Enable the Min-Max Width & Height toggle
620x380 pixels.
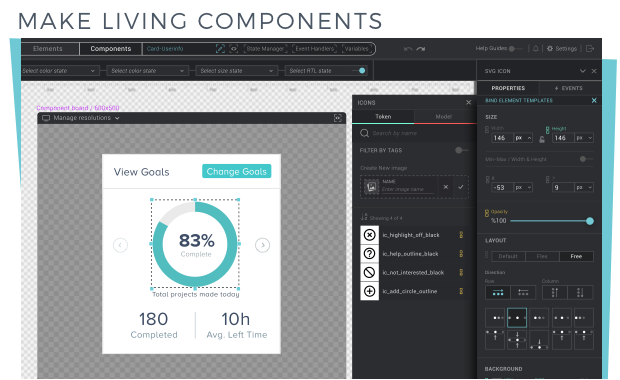tap(586, 159)
